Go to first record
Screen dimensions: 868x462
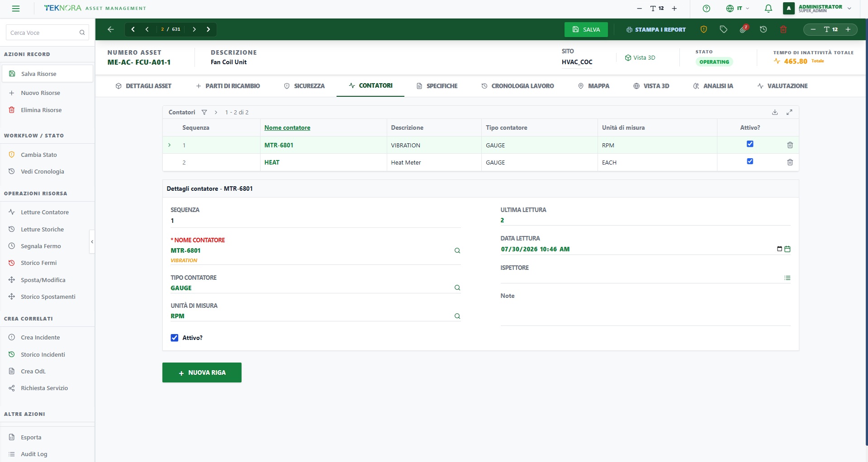point(133,29)
